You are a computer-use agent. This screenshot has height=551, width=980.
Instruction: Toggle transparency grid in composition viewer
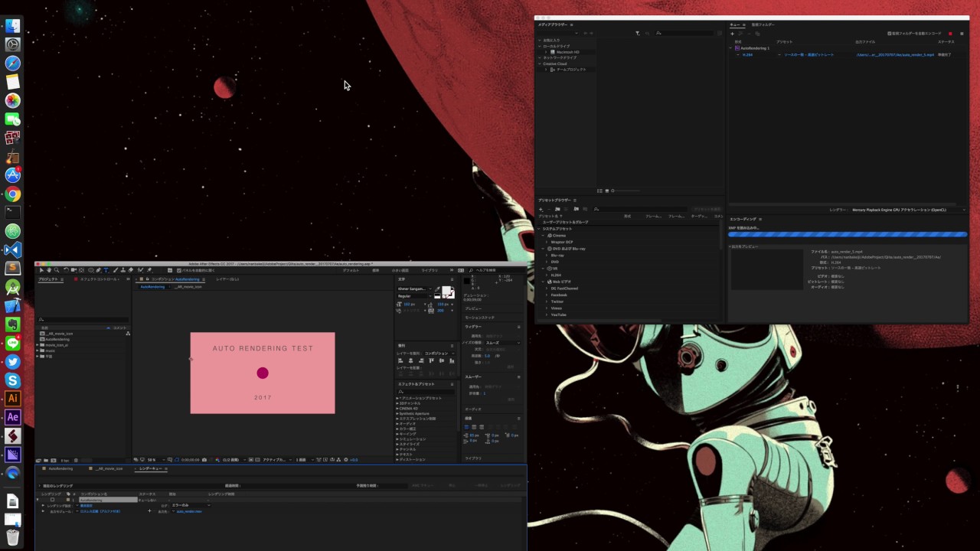point(256,460)
